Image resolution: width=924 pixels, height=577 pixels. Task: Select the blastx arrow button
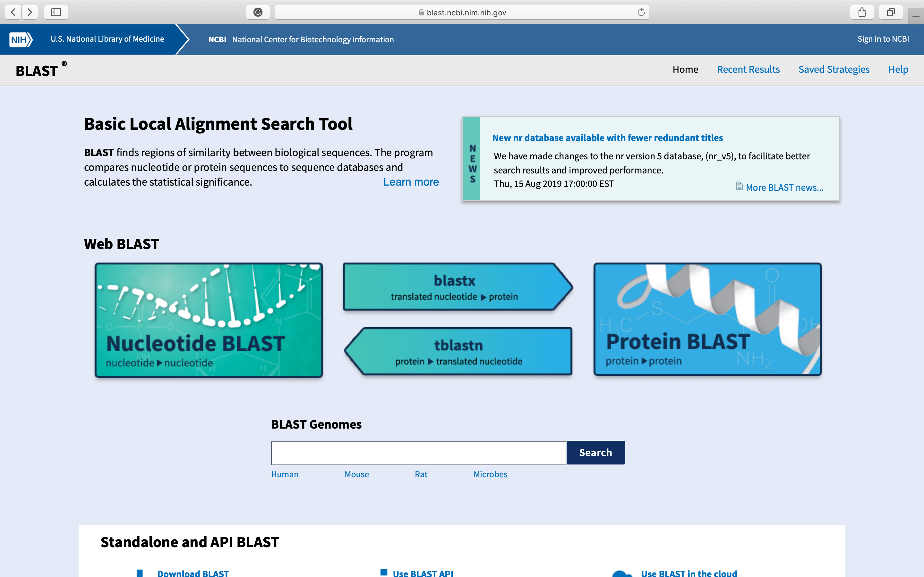pyautogui.click(x=454, y=287)
